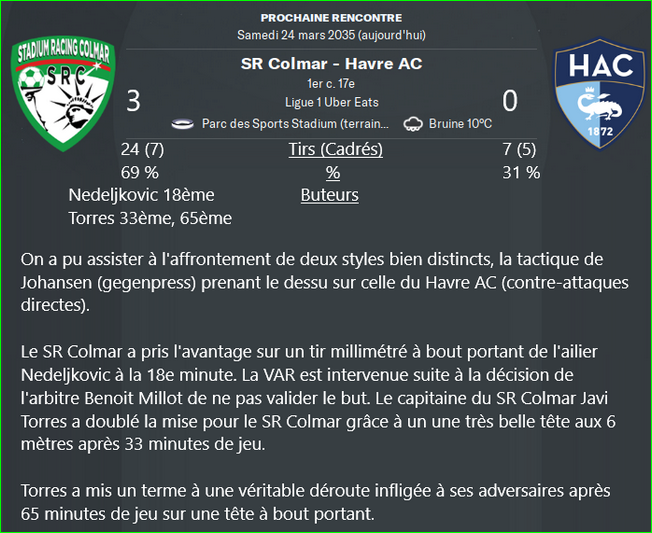Click the Buteurs heading
Screen dimensions: 652x533
(x=330, y=195)
